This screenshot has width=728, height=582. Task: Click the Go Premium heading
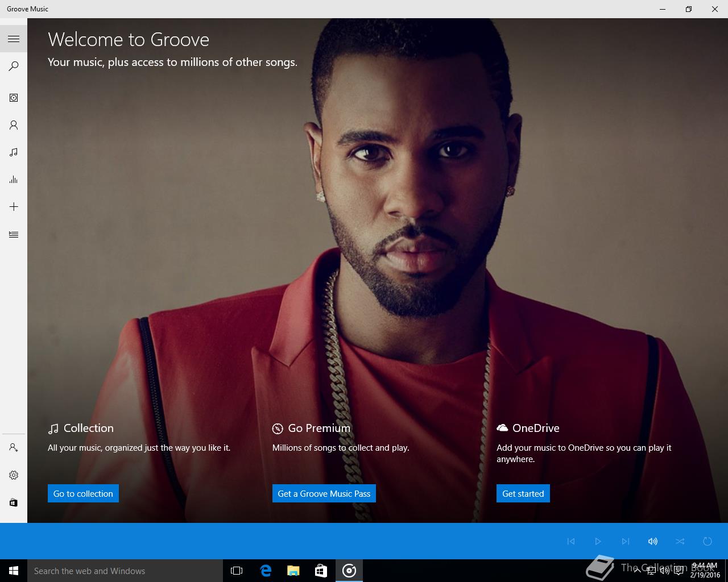point(319,428)
